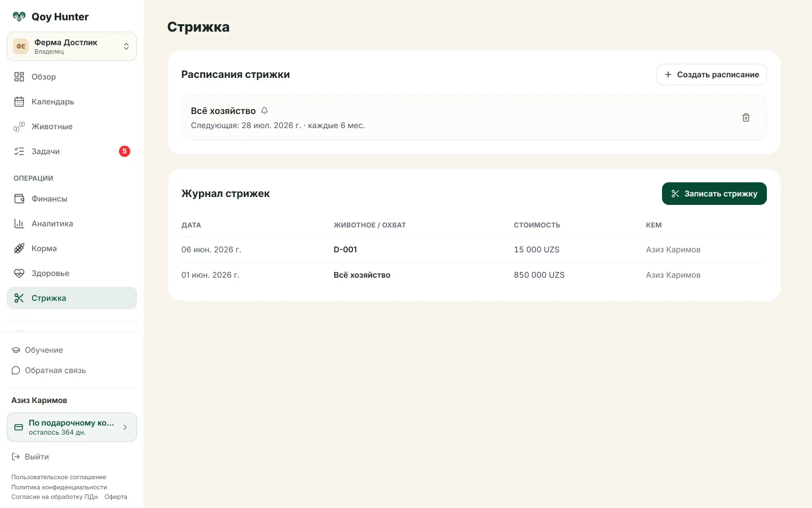This screenshot has width=812, height=508.
Task: Open the Оферта link
Action: [116, 497]
